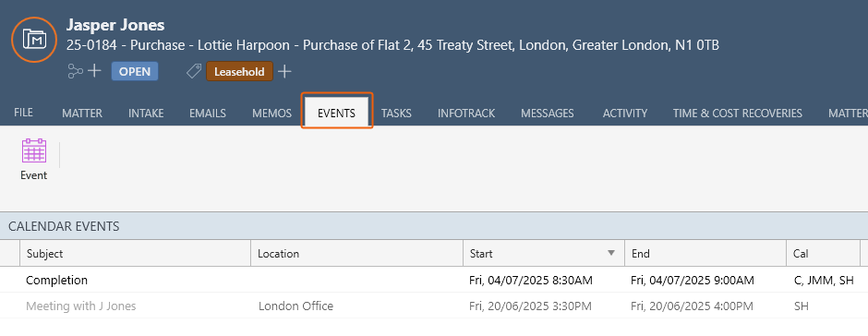The height and width of the screenshot is (336, 868).
Task: Switch to the INTAKE tab
Action: 146,114
